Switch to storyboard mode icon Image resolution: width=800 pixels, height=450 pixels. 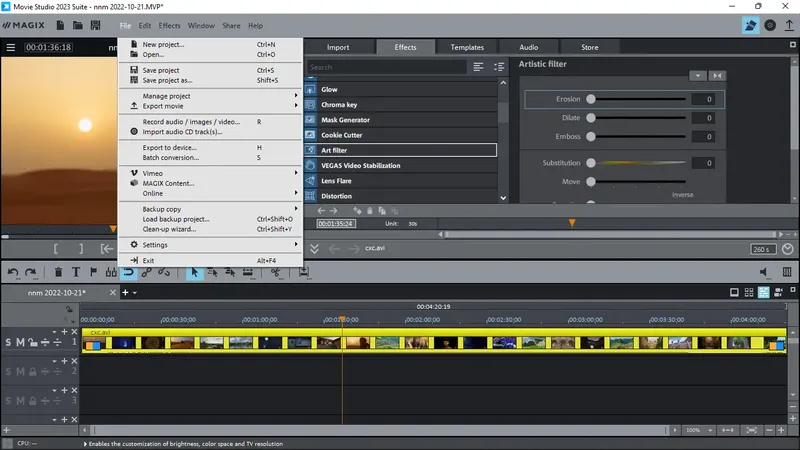(734, 292)
